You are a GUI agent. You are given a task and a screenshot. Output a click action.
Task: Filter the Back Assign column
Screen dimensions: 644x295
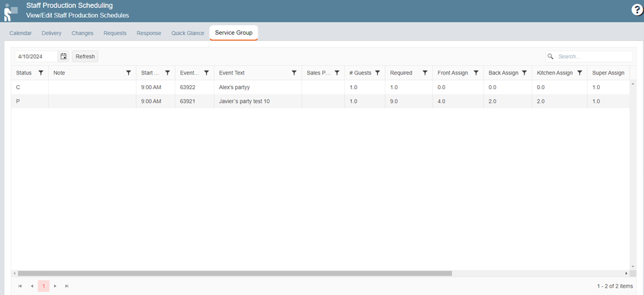(524, 73)
